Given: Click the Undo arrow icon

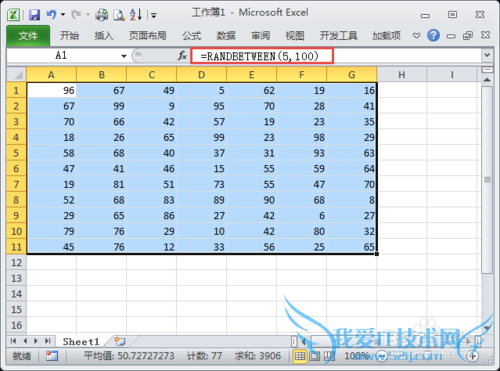Looking at the screenshot, I should click(x=51, y=14).
